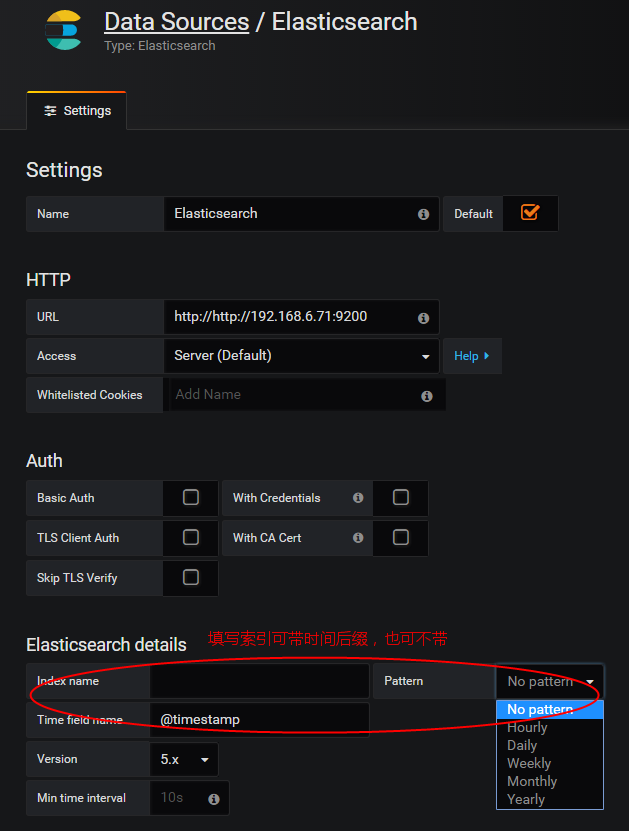Screen dimensions: 629x831
Task: Click the Elasticsearch logo icon
Action: [64, 30]
